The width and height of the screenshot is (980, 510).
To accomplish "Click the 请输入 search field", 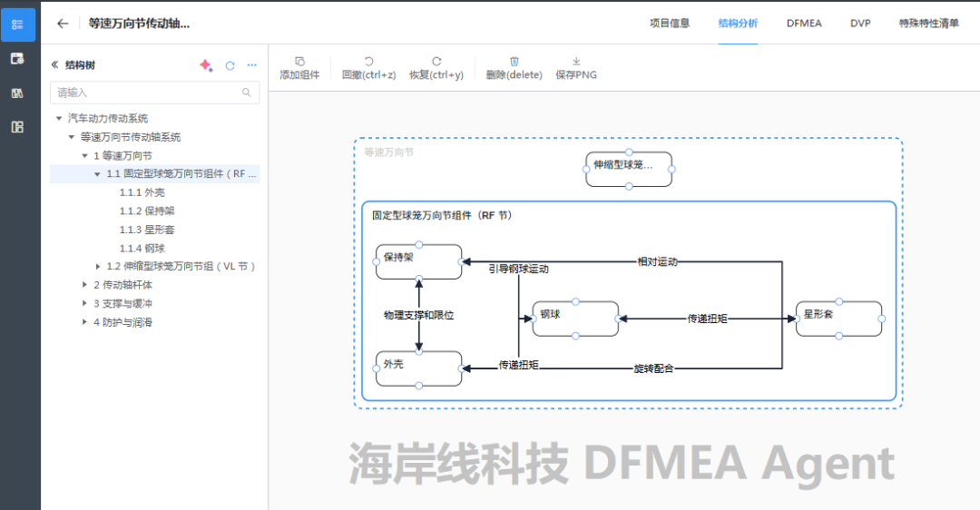I will click(x=154, y=93).
